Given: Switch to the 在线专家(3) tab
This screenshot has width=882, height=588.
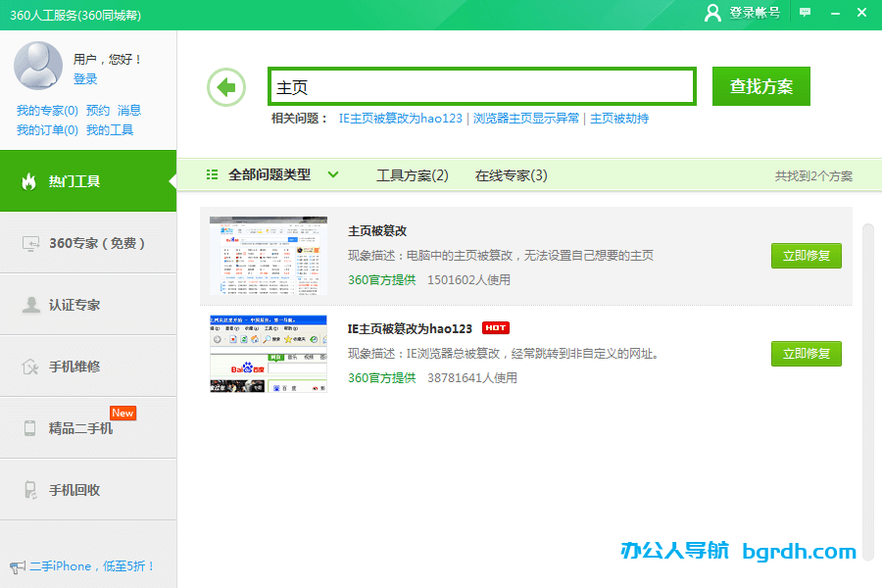Looking at the screenshot, I should [511, 174].
